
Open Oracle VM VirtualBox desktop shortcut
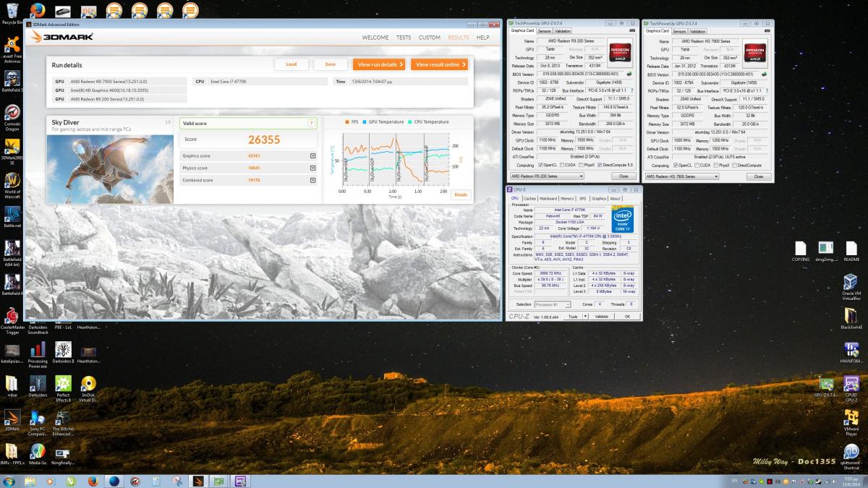851,287
